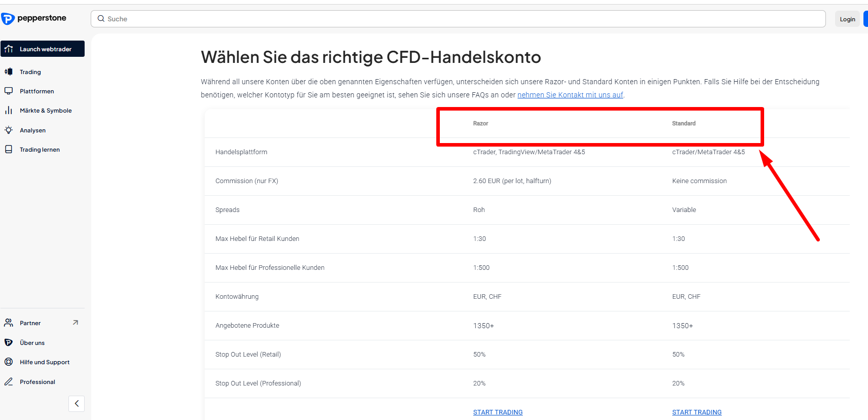The image size is (868, 420).
Task: Click the 'Variable' spreads value
Action: click(684, 209)
